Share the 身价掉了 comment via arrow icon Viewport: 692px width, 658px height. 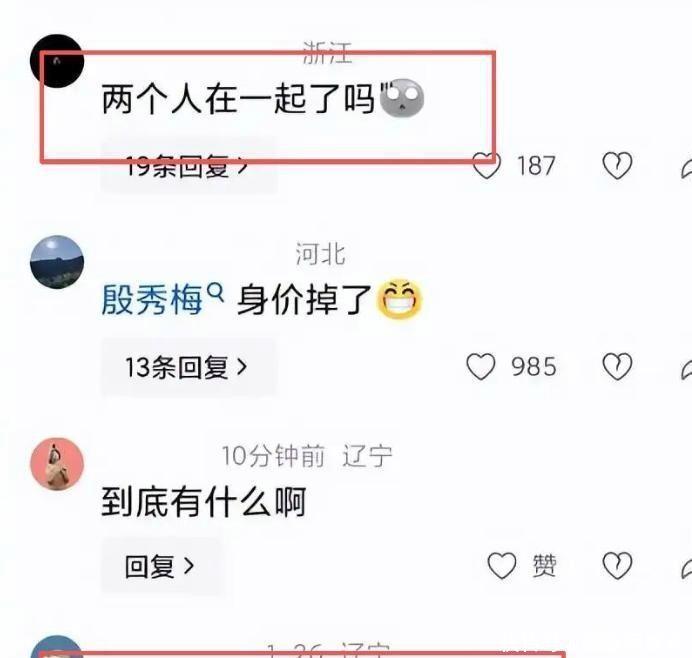tap(686, 369)
